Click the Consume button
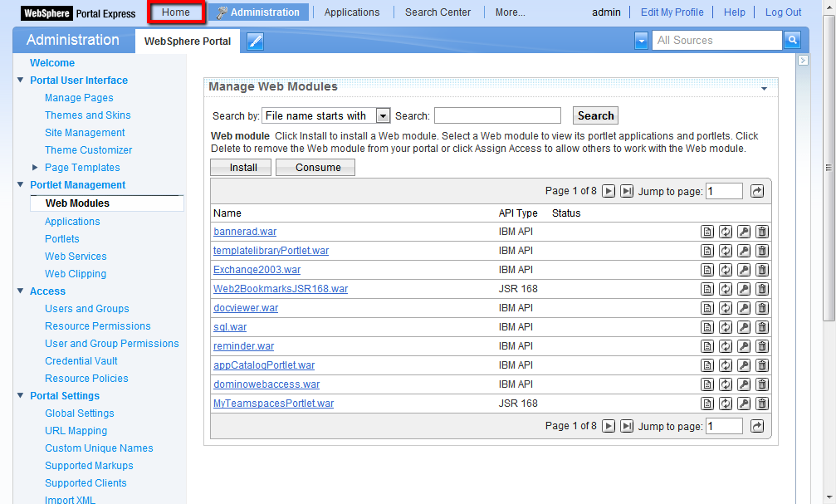 tap(315, 168)
